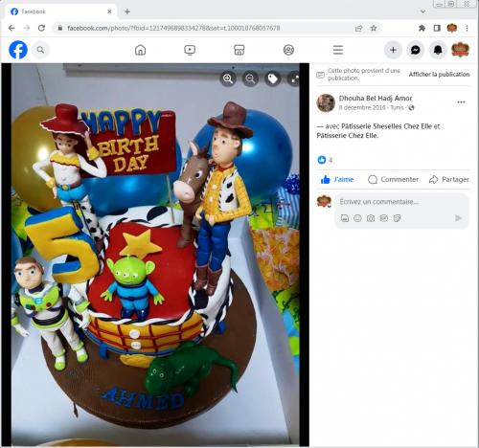Open the Watch video icon
Image resolution: width=479 pixels, height=448 pixels.
190,50
